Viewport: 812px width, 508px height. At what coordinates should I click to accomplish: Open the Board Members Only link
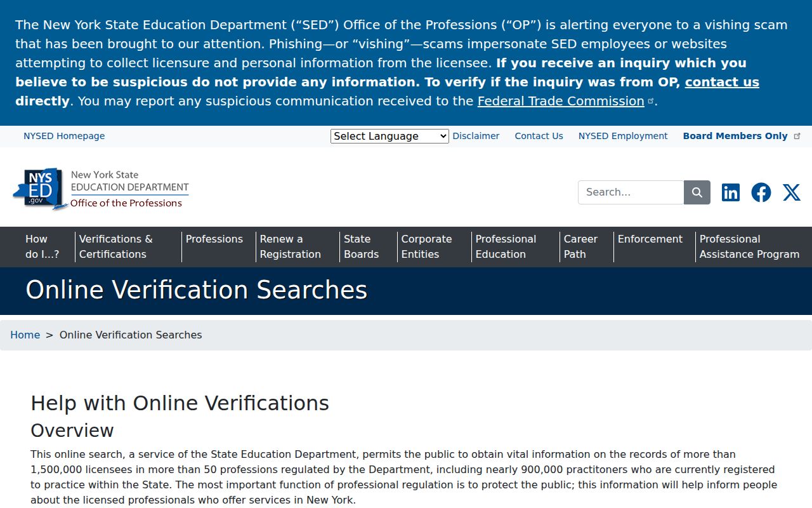click(x=742, y=136)
